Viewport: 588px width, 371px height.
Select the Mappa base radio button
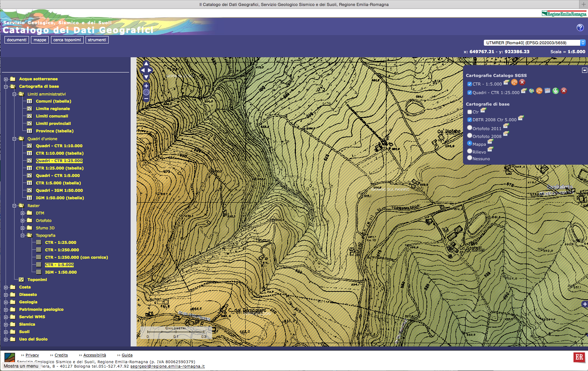pyautogui.click(x=470, y=143)
